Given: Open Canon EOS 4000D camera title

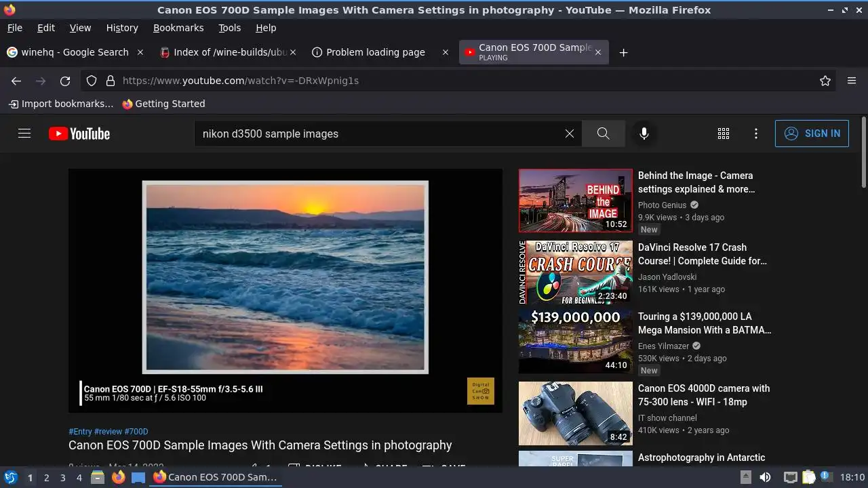Looking at the screenshot, I should pos(704,395).
